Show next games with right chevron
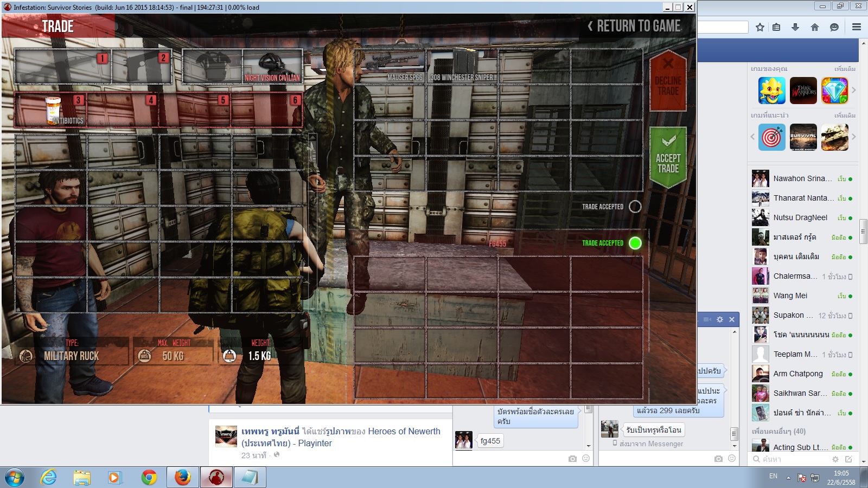The height and width of the screenshot is (488, 868). pyautogui.click(x=853, y=90)
